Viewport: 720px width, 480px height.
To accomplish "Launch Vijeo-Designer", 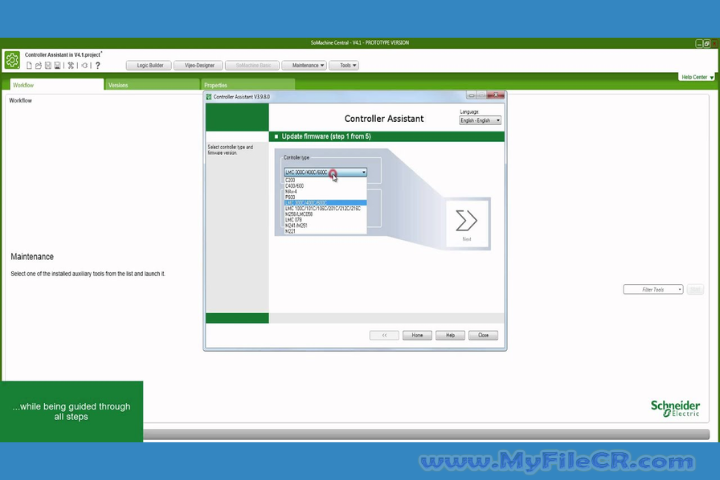I will (199, 66).
